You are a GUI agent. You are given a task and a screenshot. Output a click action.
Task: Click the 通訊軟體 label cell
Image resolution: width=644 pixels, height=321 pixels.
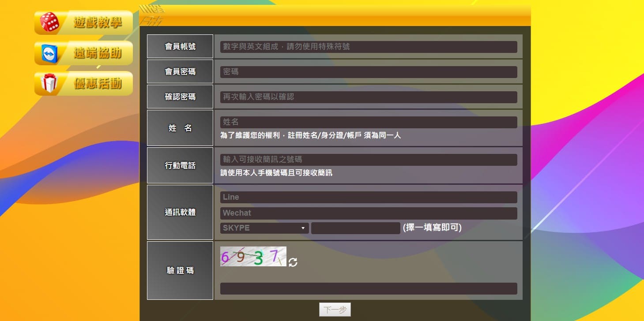click(180, 212)
